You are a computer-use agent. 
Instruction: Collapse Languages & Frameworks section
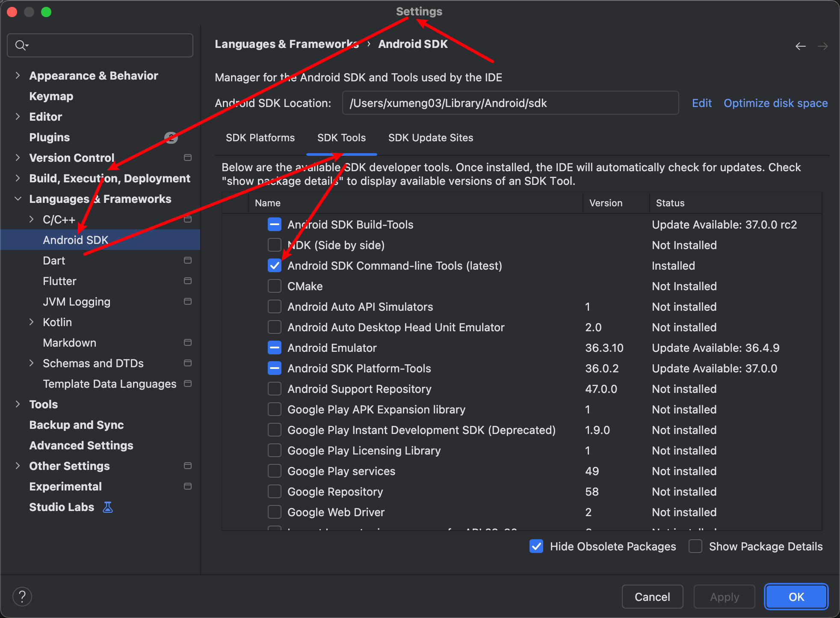[18, 199]
